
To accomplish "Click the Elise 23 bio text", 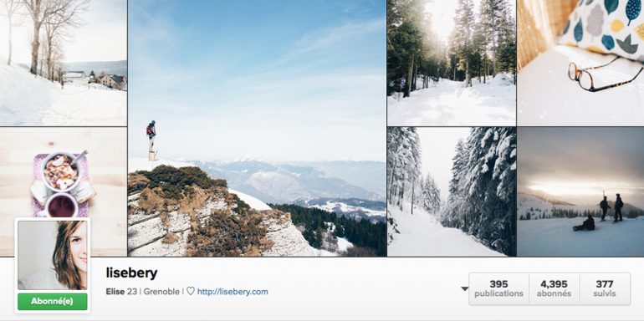I will pyautogui.click(x=121, y=292).
